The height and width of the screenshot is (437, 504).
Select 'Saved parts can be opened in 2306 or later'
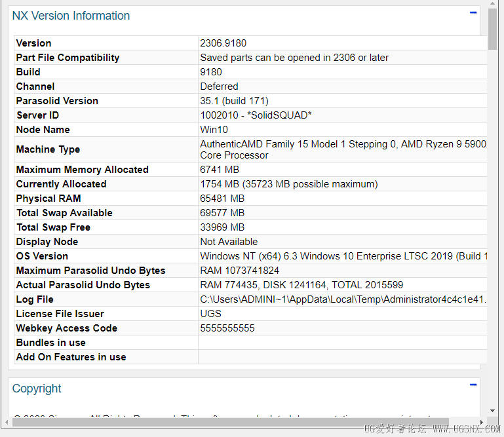click(294, 58)
